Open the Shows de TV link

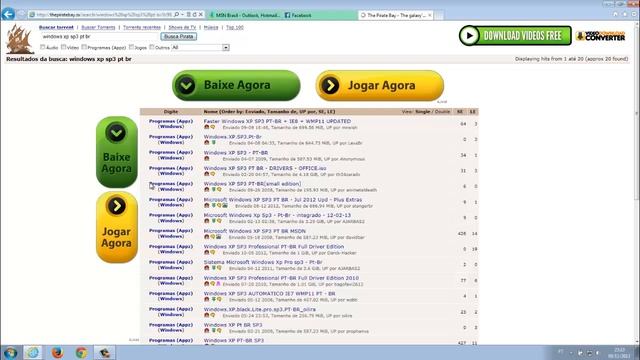coord(182,27)
